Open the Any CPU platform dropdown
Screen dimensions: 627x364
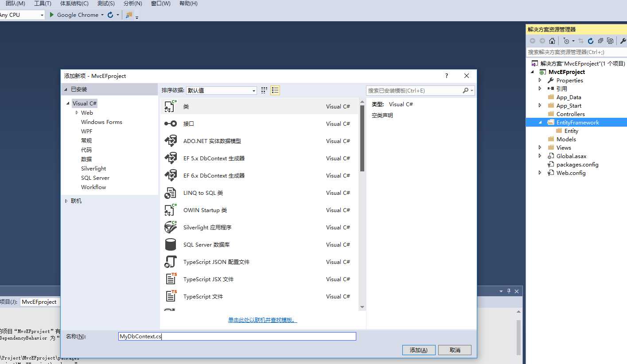43,15
